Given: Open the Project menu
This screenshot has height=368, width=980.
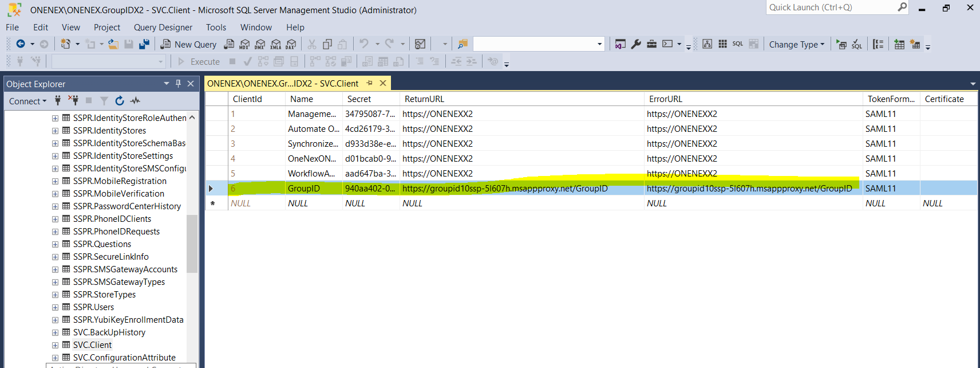Looking at the screenshot, I should tap(107, 27).
